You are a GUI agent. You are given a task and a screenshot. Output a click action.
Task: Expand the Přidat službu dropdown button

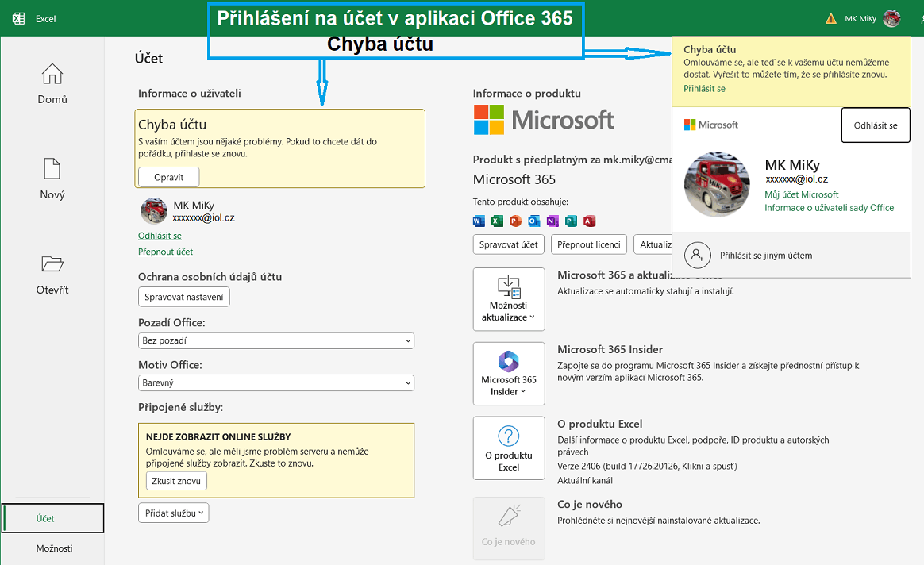174,513
